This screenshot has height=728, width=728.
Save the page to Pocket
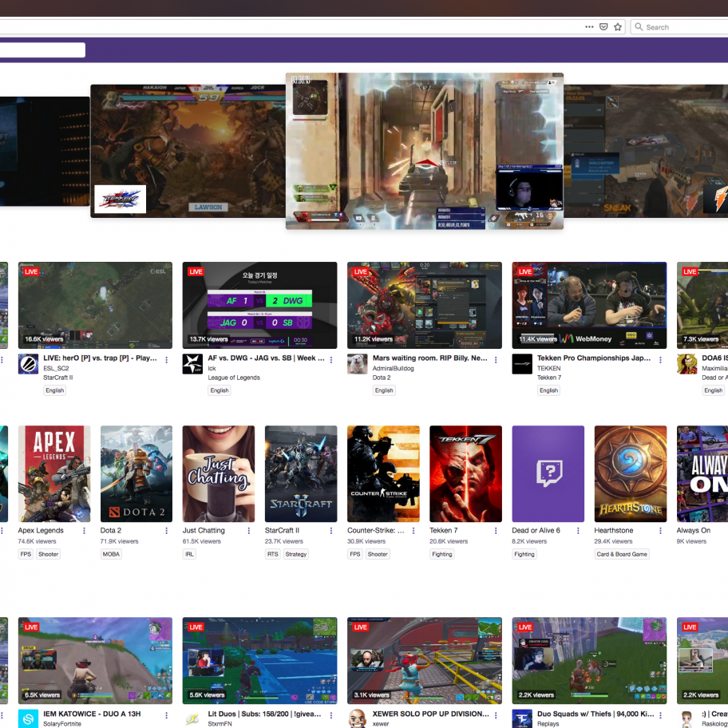point(603,26)
